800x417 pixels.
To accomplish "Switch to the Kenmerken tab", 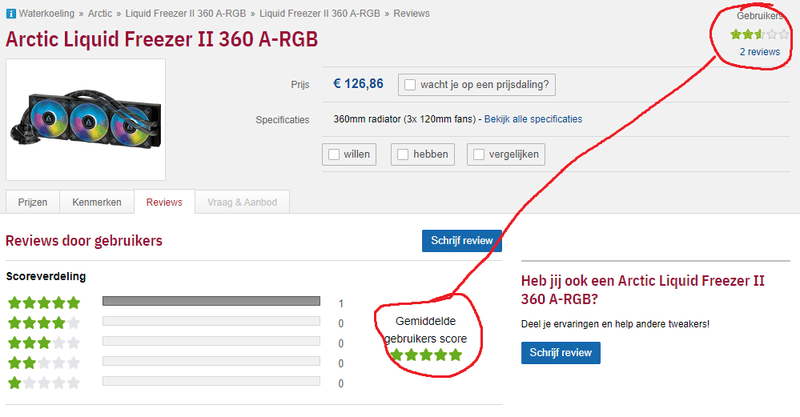I will pyautogui.click(x=97, y=202).
